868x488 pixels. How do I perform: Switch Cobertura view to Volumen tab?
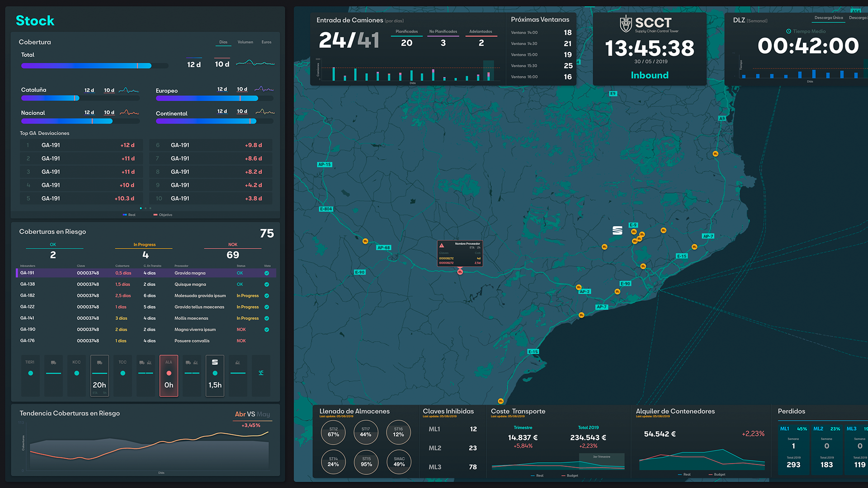point(245,42)
